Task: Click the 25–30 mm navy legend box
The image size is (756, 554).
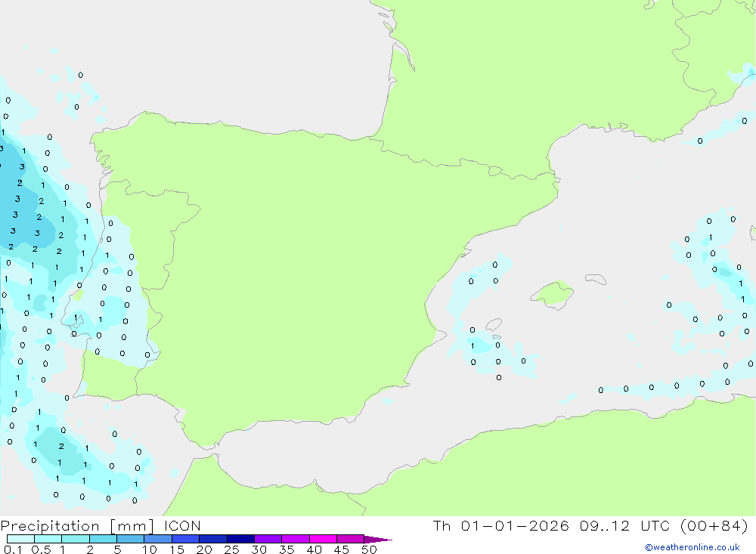Action: (240, 539)
